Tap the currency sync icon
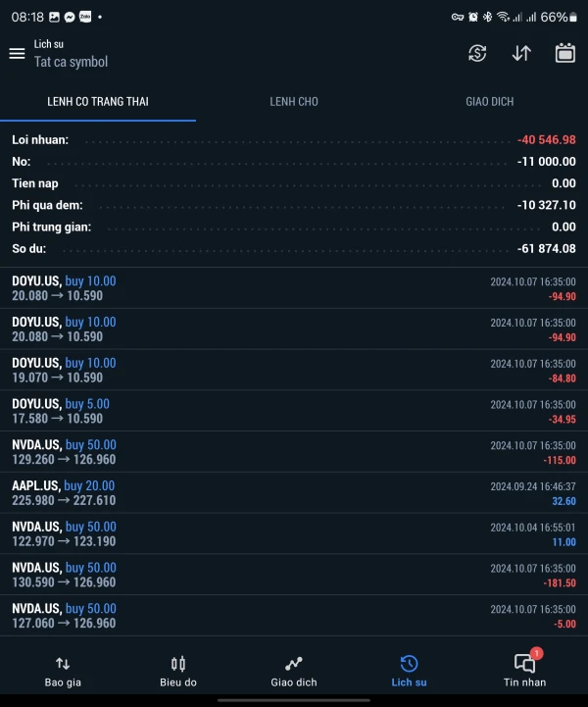Image resolution: width=588 pixels, height=707 pixels. pyautogui.click(x=477, y=53)
